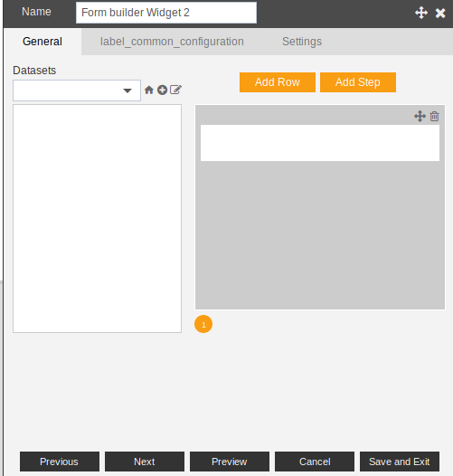
Task: Click the move icon in the title bar
Action: point(421,13)
